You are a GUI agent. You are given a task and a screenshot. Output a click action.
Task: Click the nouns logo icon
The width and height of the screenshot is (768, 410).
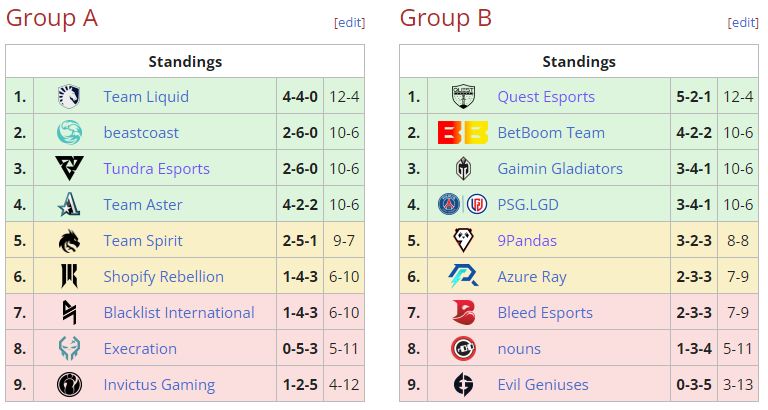463,349
